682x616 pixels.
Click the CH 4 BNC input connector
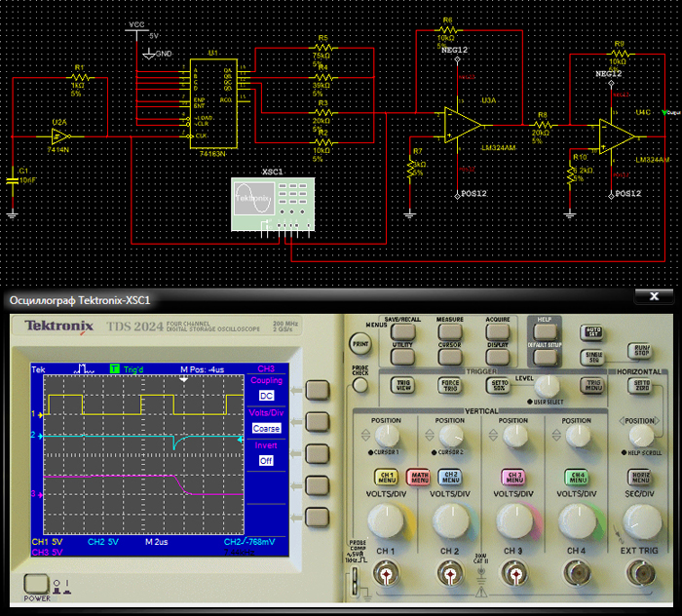[x=577, y=575]
